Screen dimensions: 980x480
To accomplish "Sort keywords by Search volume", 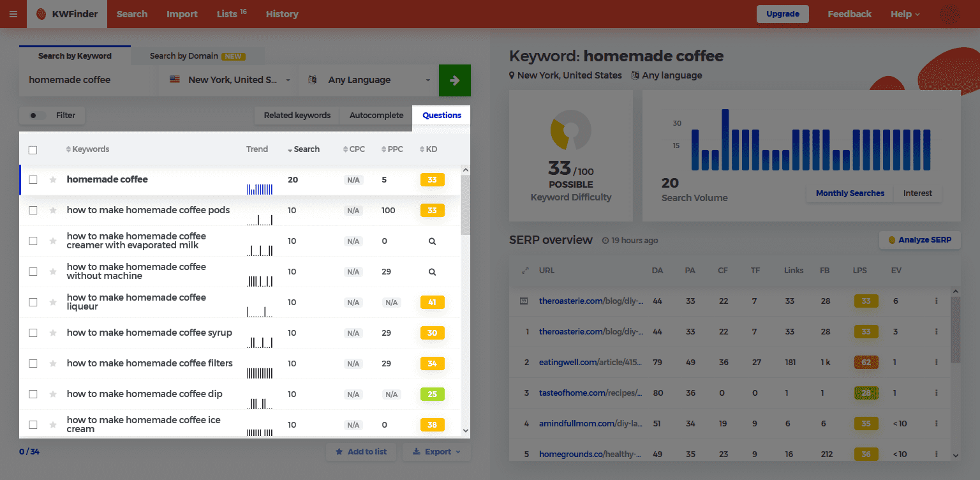I will 304,149.
